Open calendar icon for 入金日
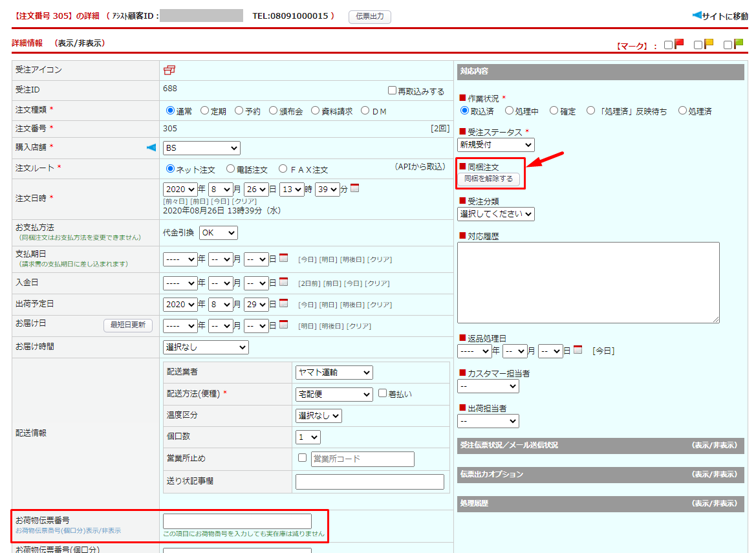 [283, 283]
